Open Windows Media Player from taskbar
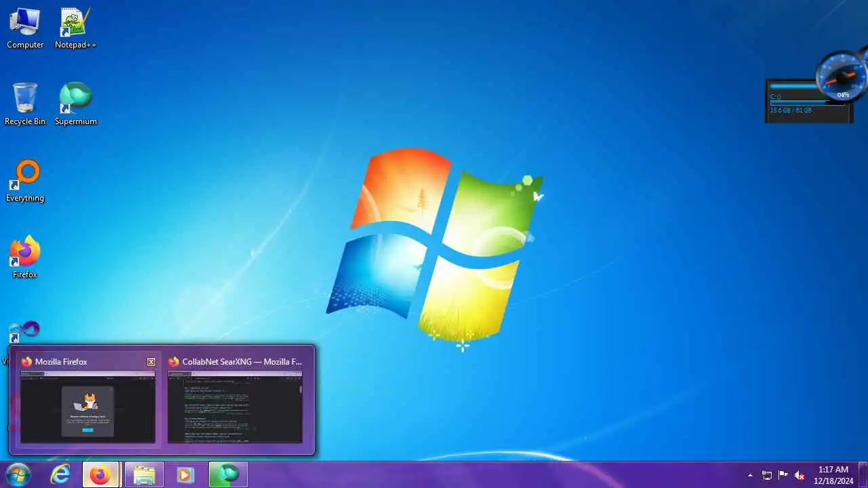868x488 pixels. (x=185, y=474)
